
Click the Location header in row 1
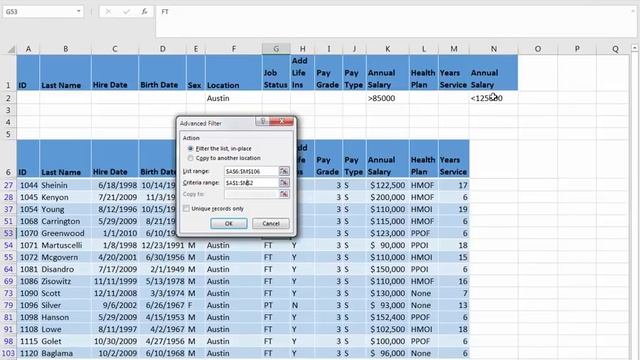point(233,73)
